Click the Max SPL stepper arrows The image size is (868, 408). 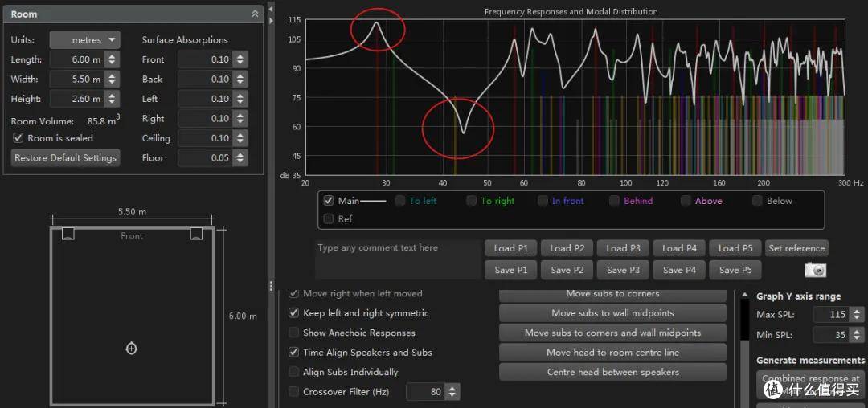(857, 315)
